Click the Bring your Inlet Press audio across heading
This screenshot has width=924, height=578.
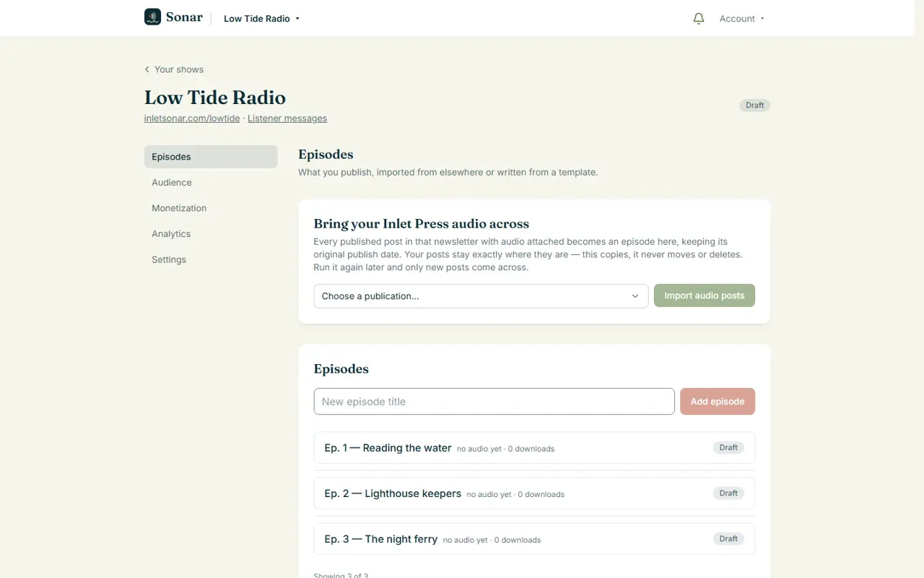tap(422, 224)
